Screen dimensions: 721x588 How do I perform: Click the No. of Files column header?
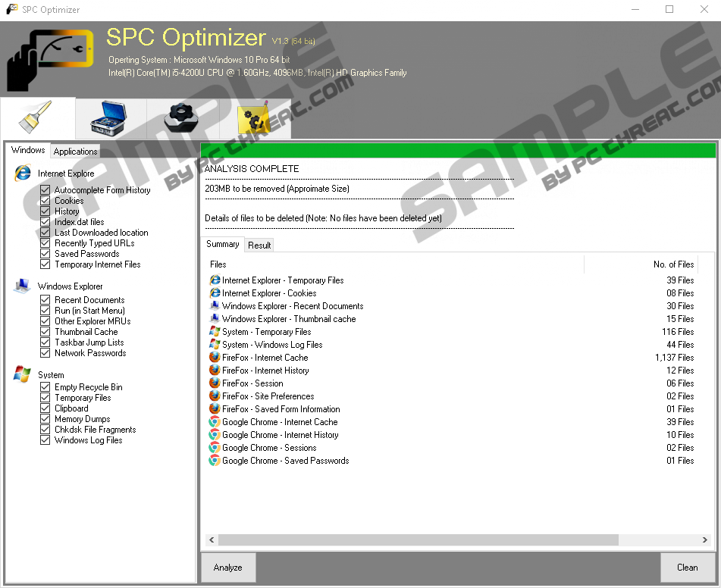(641, 264)
